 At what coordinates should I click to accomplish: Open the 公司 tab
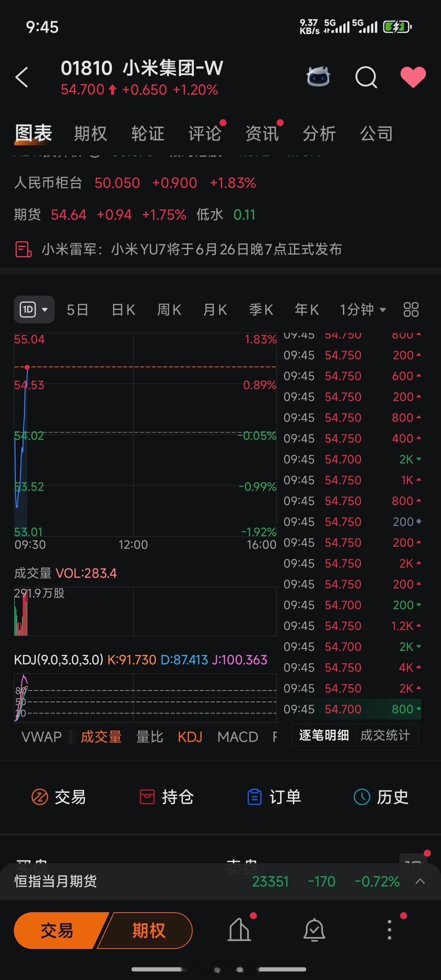coord(376,134)
